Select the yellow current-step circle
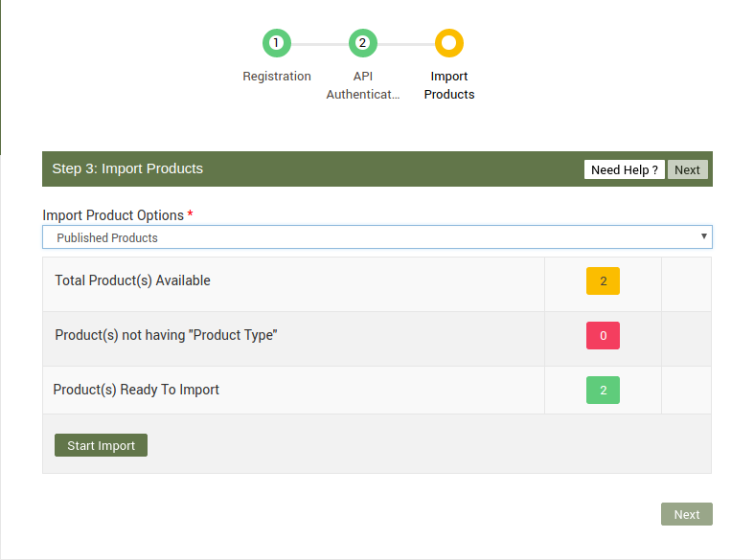This screenshot has height=560, width=754. pos(448,43)
